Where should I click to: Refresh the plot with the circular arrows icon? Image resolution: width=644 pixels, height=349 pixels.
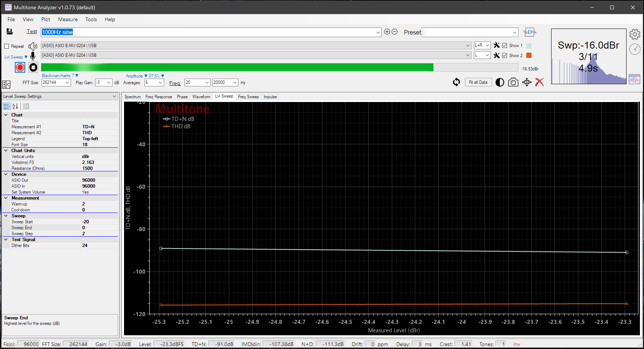pos(456,82)
